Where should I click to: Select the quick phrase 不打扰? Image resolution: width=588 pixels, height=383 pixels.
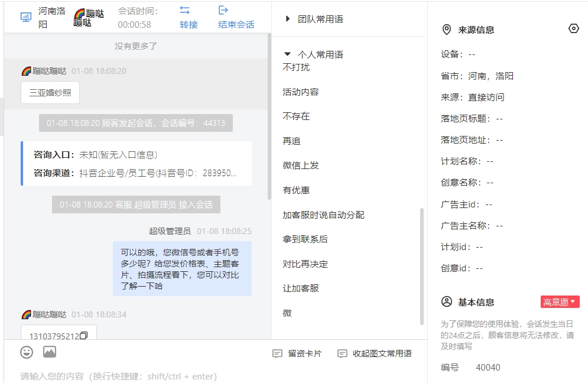click(x=296, y=67)
